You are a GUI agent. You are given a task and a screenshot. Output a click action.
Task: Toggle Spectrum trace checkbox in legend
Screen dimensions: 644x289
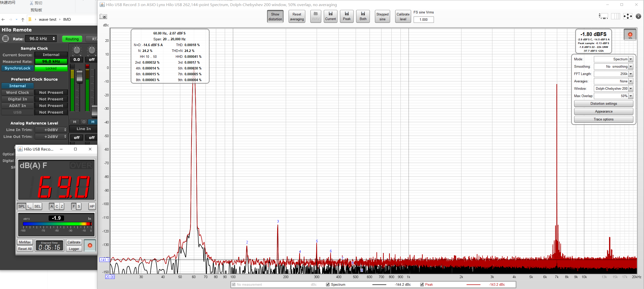(x=328, y=284)
